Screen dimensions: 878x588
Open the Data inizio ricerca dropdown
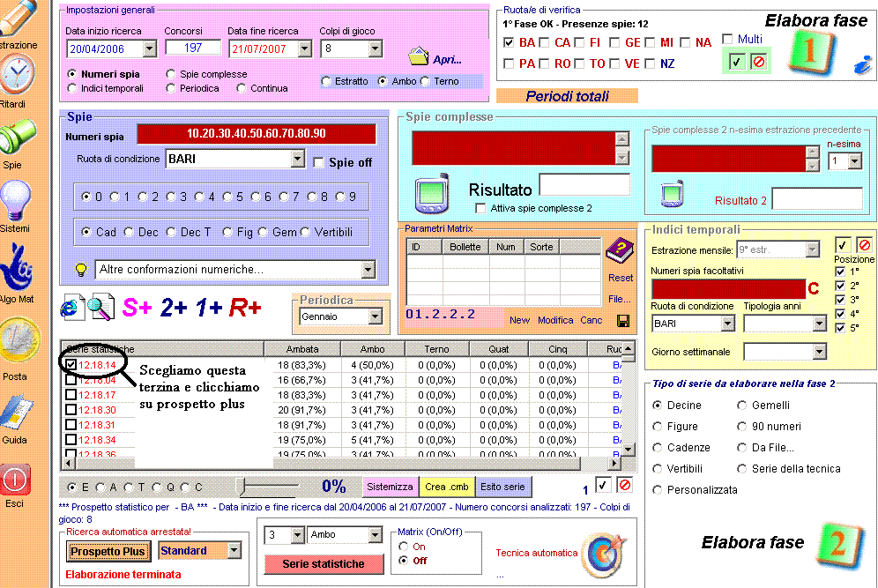150,49
